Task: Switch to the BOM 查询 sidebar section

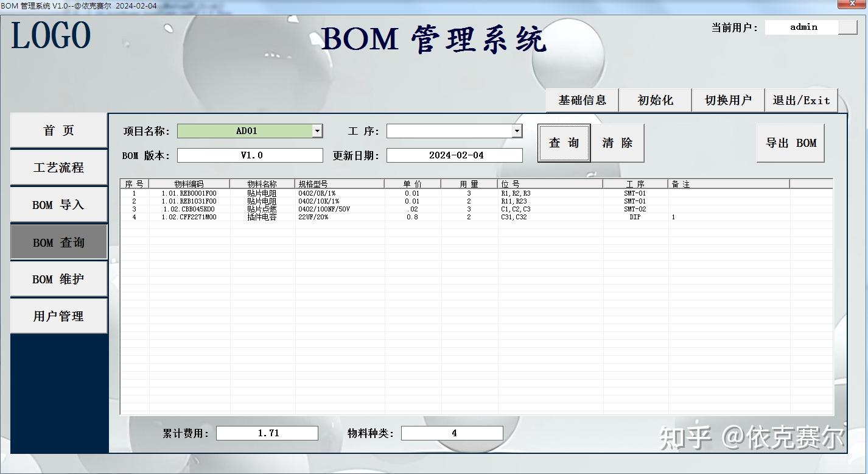Action: [58, 241]
